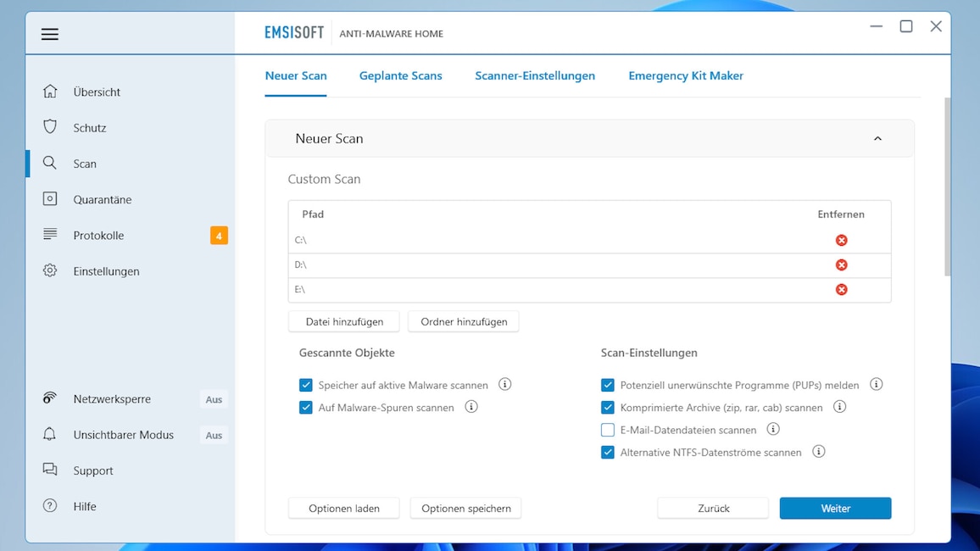Image resolution: width=980 pixels, height=551 pixels.
Task: Click the Scan magnifier icon
Action: 49,163
